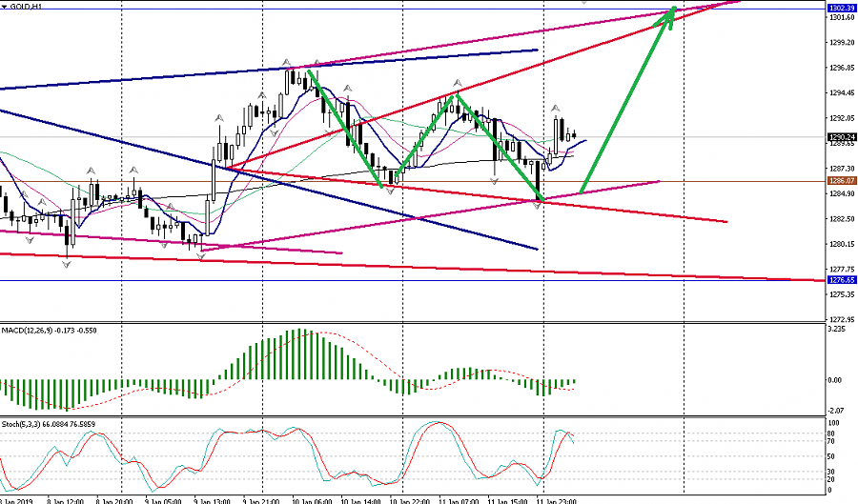The image size is (858, 504).
Task: Click the orange 1286.07 price level tag
Action: tap(840, 181)
